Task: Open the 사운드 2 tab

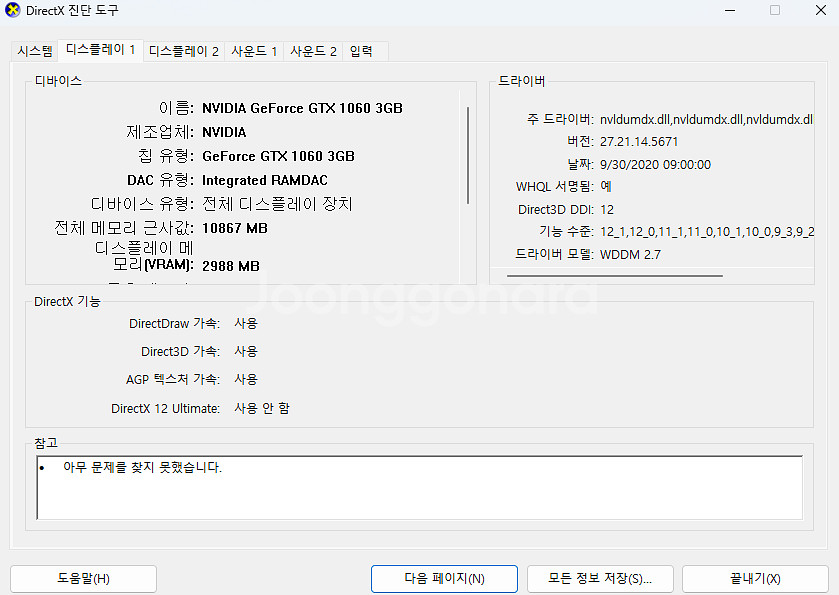Action: pyautogui.click(x=313, y=51)
